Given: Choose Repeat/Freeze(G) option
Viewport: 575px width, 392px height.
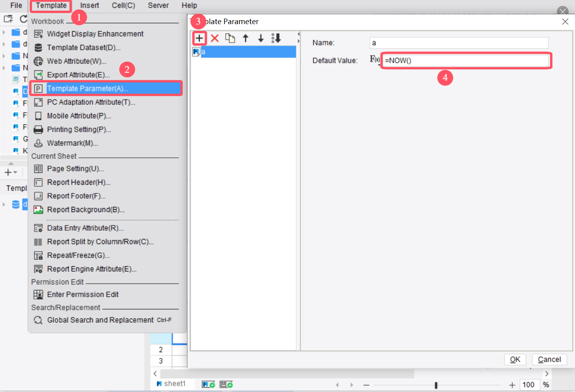Looking at the screenshot, I should tap(78, 256).
